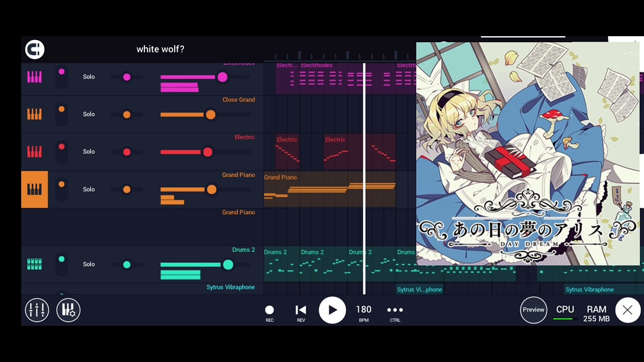Click the timeline ruler above Electrhodes clips
644x362 pixels.
coord(340,55)
